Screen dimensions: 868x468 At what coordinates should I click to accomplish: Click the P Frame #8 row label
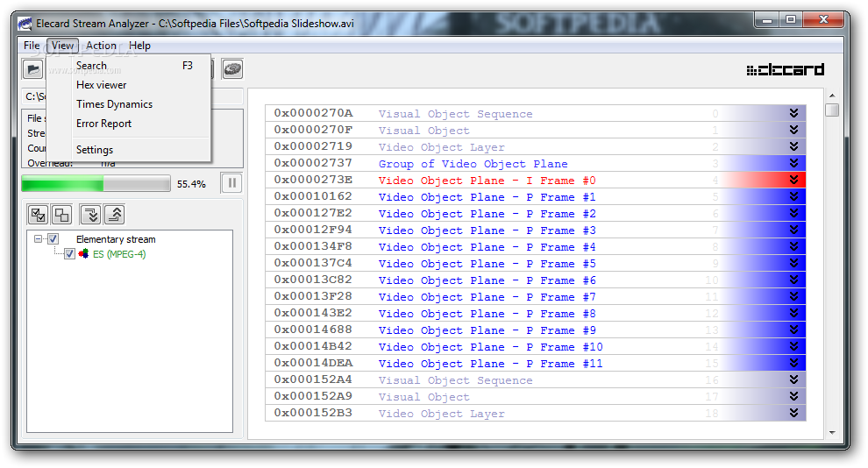tap(487, 314)
